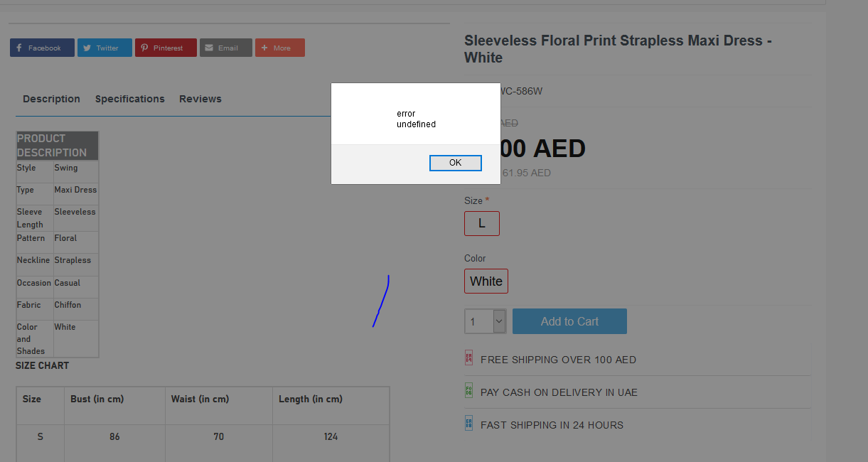The height and width of the screenshot is (462, 868).
Task: Click the product title Sleeveless Floral Print
Action: click(618, 49)
